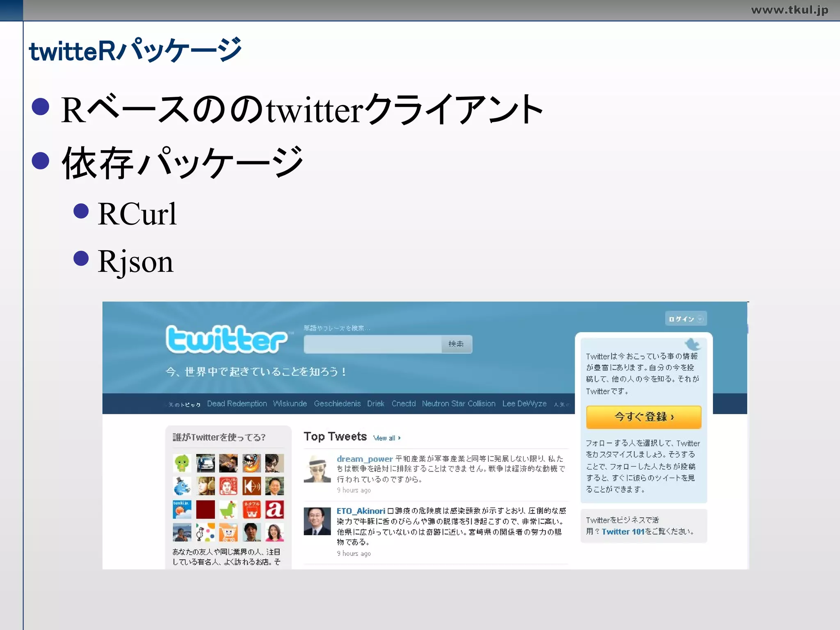Open the Lee DeWyze trending topic

point(525,404)
